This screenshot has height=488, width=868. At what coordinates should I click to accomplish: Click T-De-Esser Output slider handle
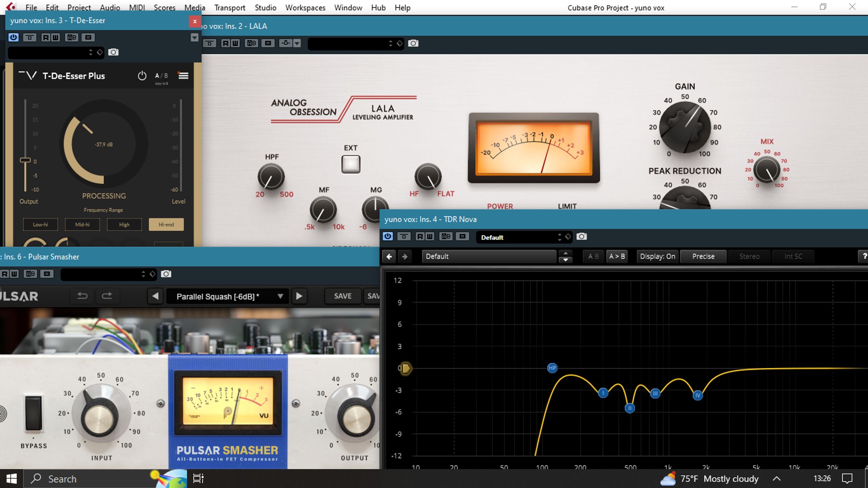[x=25, y=160]
